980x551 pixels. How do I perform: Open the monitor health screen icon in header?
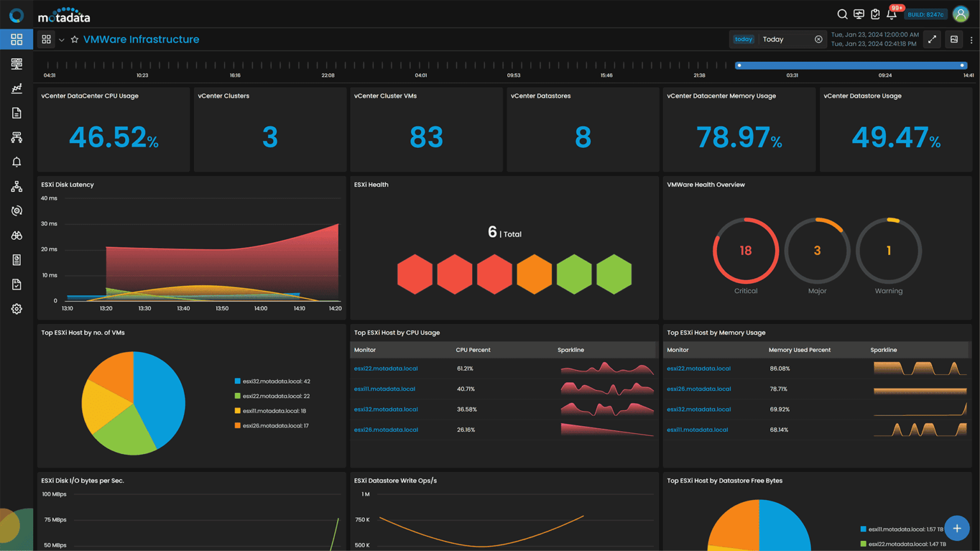coord(859,14)
